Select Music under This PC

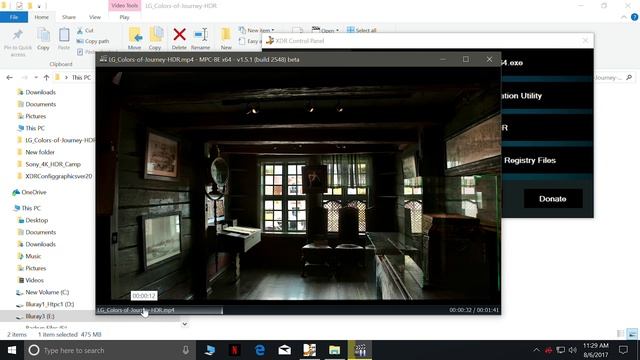33,256
